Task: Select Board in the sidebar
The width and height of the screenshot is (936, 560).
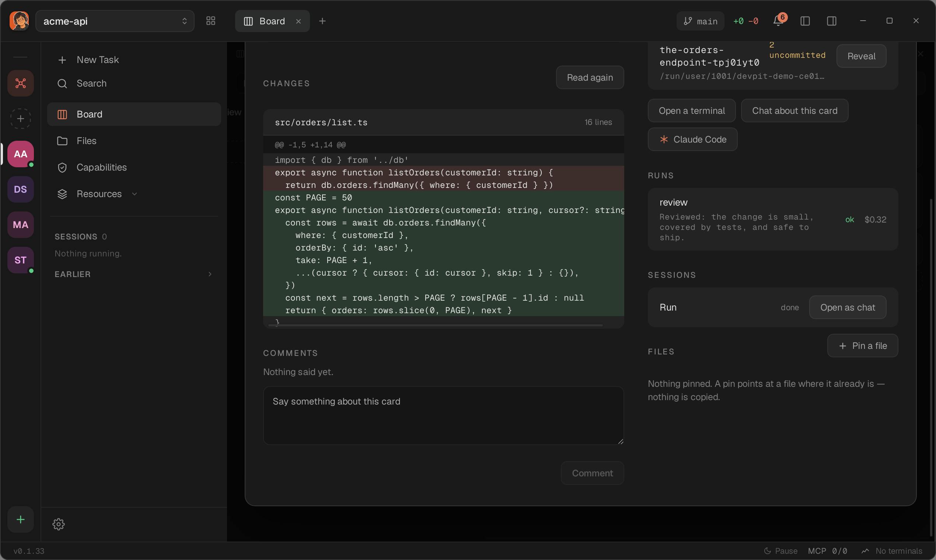Action: (134, 114)
